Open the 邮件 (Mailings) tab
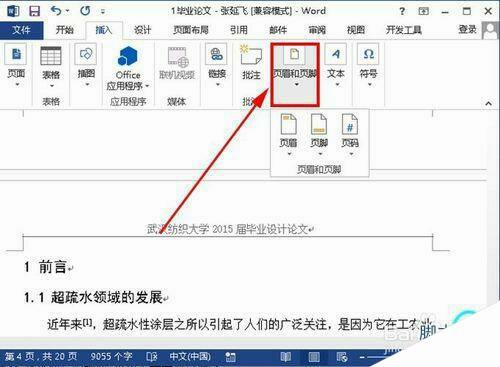 point(278,30)
